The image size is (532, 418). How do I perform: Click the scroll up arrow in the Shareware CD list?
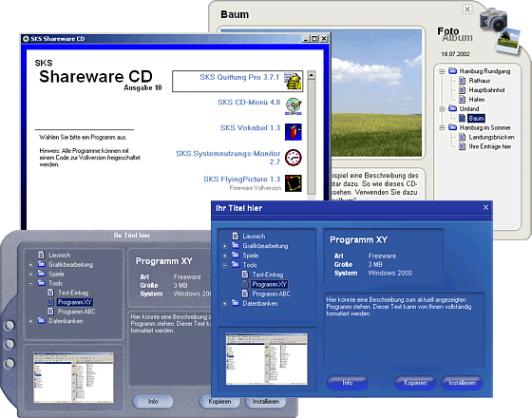[x=312, y=75]
